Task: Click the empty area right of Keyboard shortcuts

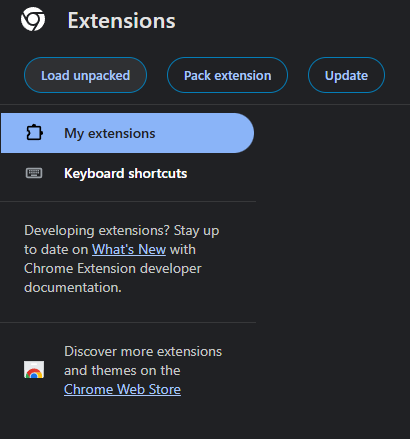Action: coord(222,173)
